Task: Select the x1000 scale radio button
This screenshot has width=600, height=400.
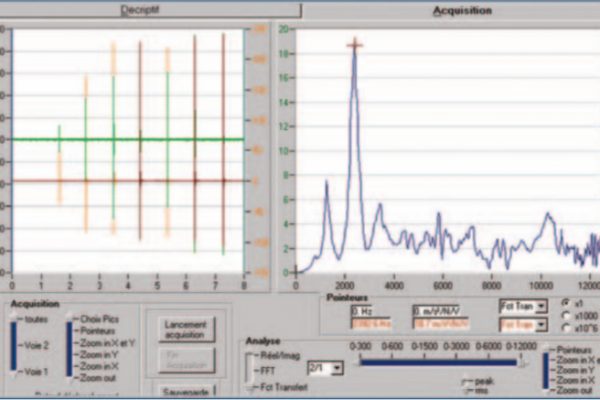Action: pyautogui.click(x=566, y=315)
